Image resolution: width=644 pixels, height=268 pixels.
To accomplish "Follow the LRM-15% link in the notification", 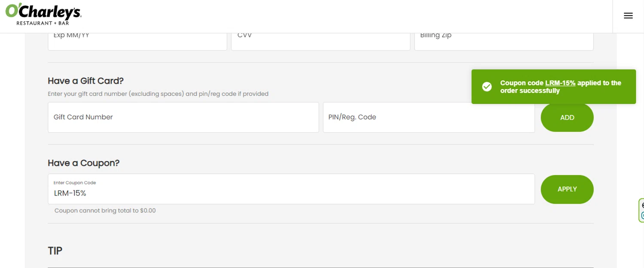I will (560, 83).
